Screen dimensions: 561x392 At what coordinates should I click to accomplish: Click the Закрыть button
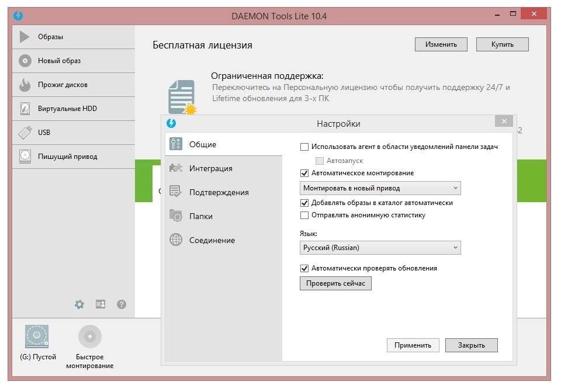[x=472, y=345]
